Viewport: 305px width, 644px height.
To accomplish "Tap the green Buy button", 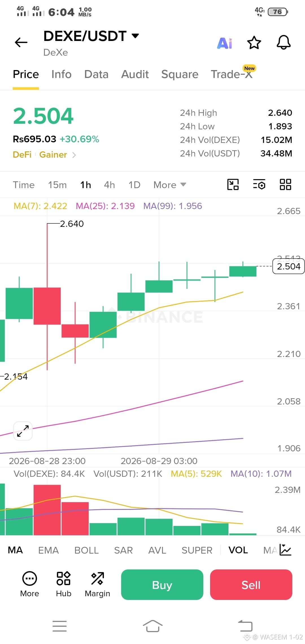I will coord(162,585).
